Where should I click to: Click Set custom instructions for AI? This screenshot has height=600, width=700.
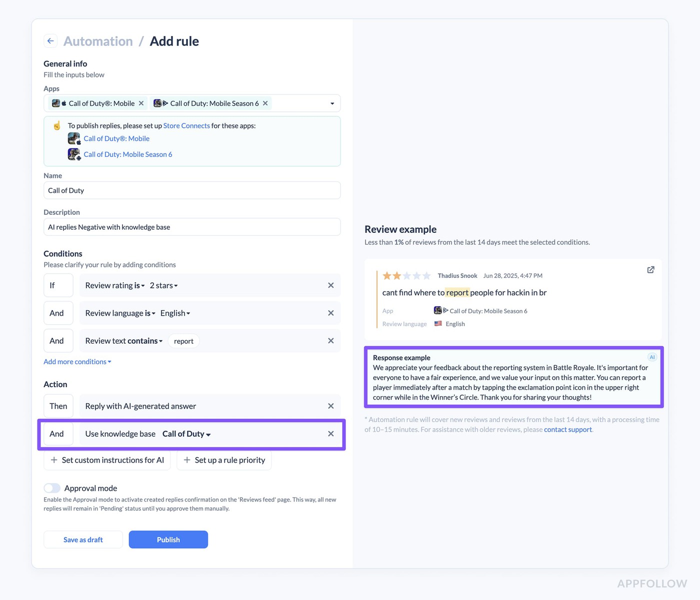pyautogui.click(x=107, y=460)
